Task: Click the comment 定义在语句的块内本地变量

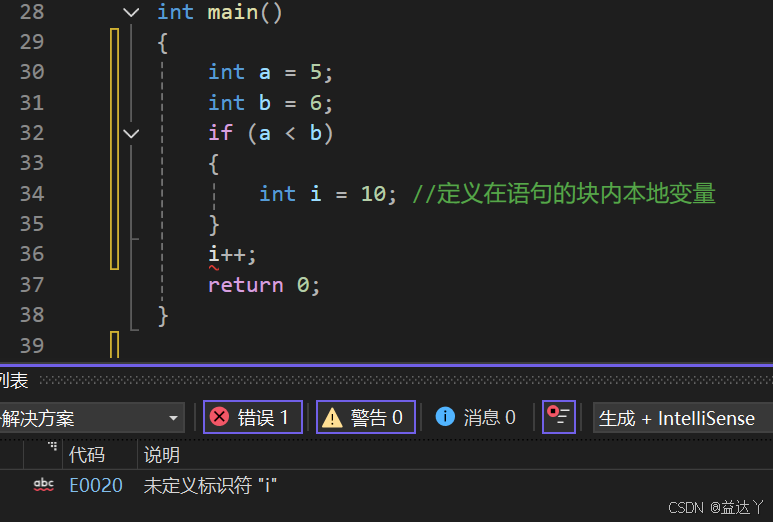Action: point(564,193)
